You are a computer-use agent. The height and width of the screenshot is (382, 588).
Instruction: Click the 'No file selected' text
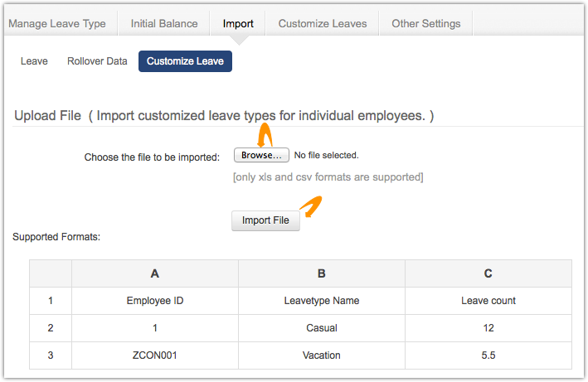[326, 155]
